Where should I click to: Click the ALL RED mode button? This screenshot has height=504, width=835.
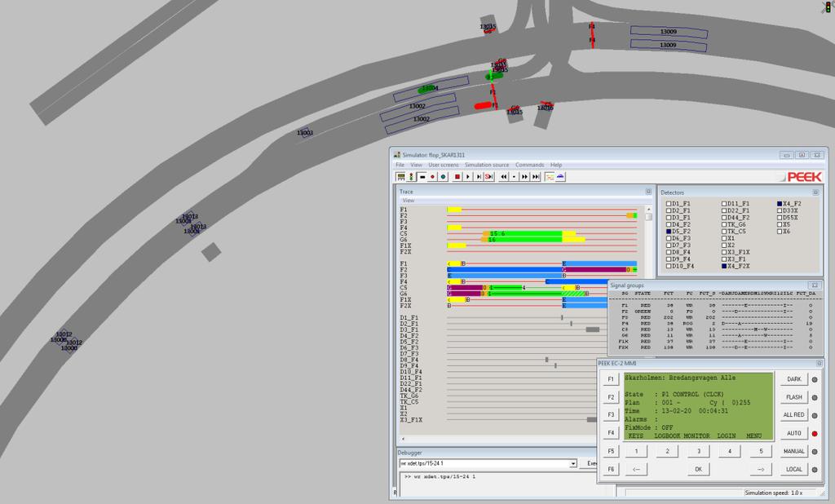(793, 414)
